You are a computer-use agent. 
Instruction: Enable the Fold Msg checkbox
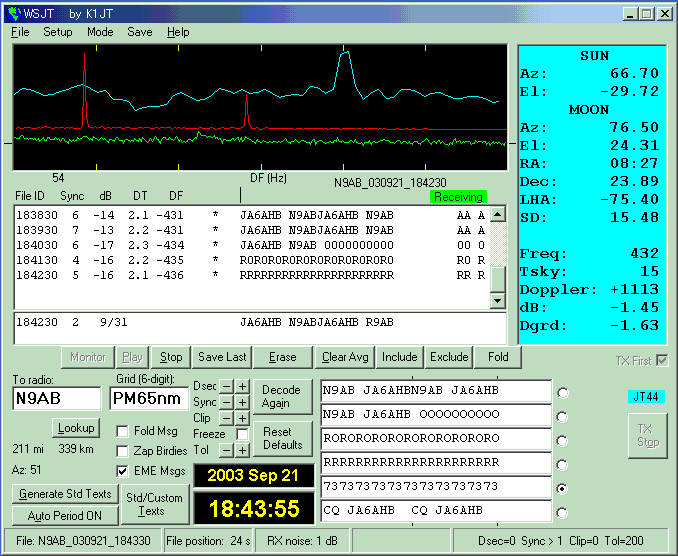123,431
